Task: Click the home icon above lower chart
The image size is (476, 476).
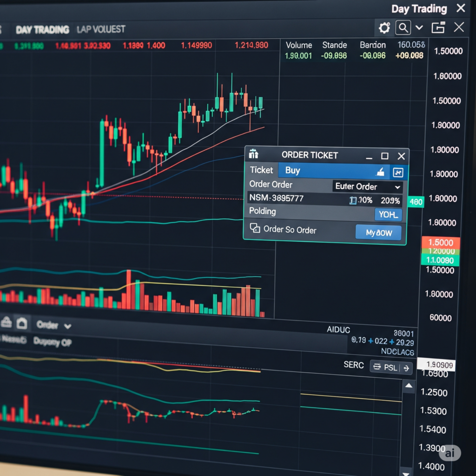Action: 22,324
